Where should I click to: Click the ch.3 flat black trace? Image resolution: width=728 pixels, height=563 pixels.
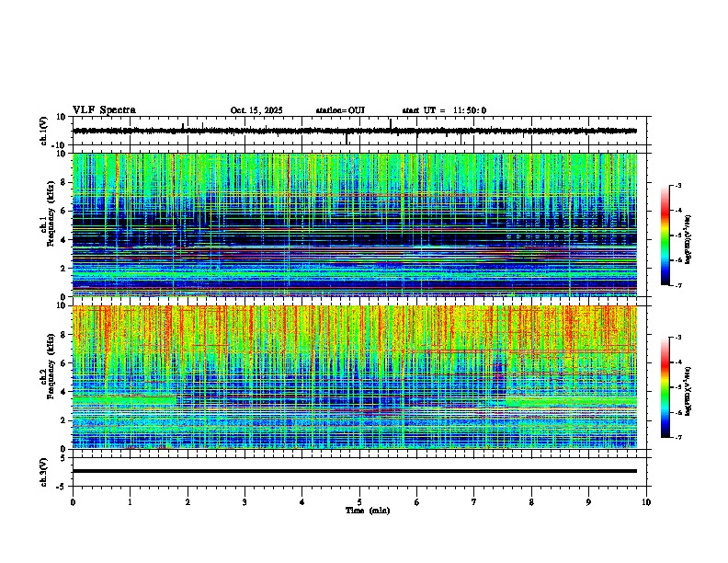tap(355, 471)
